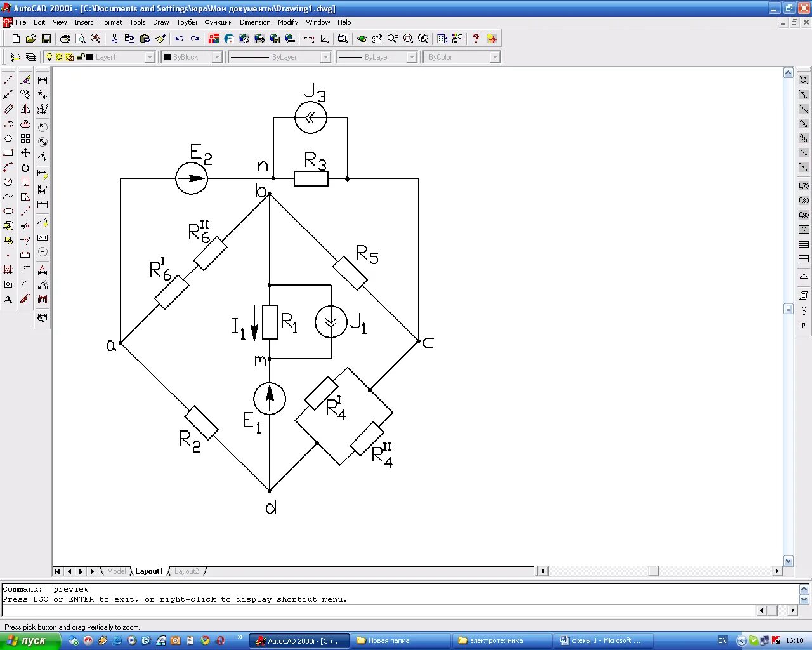Select the Rotate modify tool
The height and width of the screenshot is (650, 812).
point(25,168)
